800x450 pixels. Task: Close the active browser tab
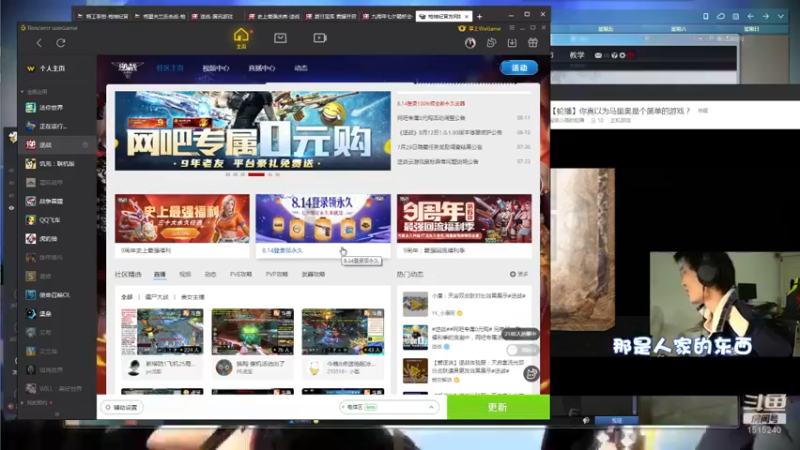pos(466,17)
